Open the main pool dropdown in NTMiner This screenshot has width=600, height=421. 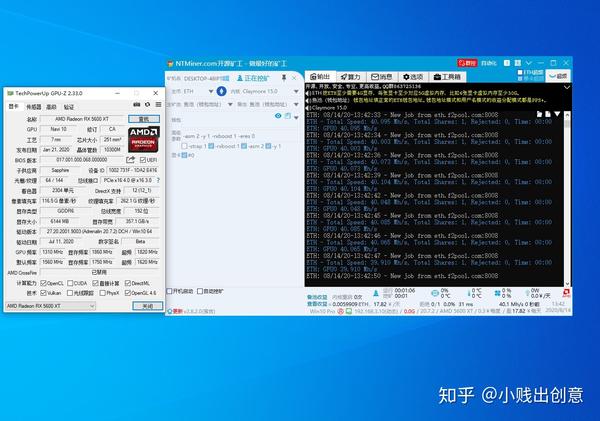pos(230,104)
